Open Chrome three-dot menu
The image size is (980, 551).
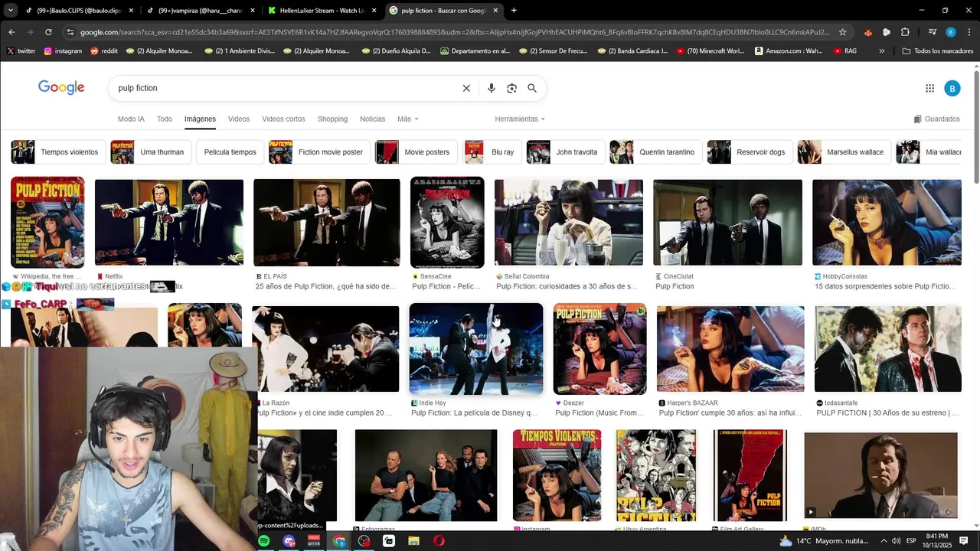pos(969,32)
